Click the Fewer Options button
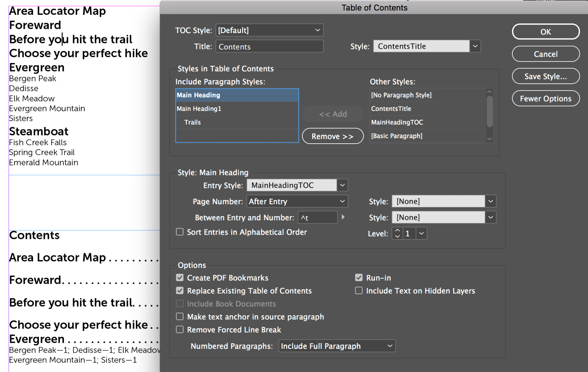Screen dimensions: 588x372 pyautogui.click(x=546, y=99)
